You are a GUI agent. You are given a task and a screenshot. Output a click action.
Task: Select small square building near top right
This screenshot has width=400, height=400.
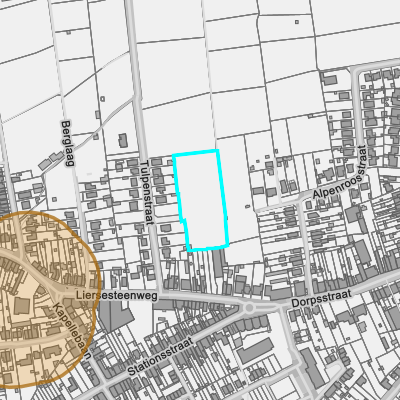pyautogui.click(x=297, y=22)
